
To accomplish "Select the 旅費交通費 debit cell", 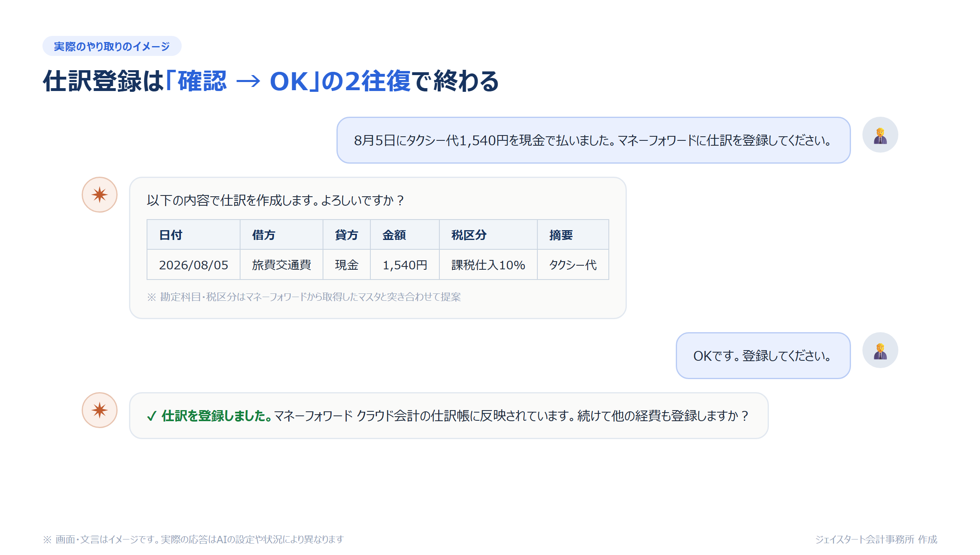I will 281,265.
